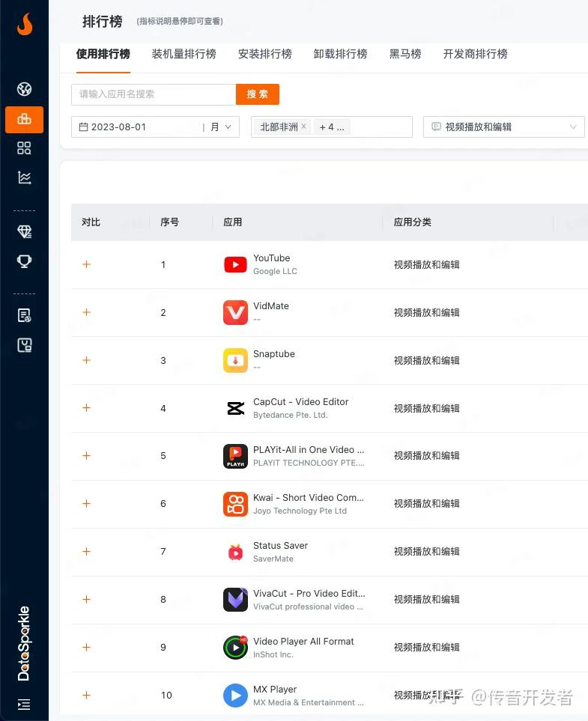The height and width of the screenshot is (721, 588).
Task: Open the MX Player app name link
Action: click(x=275, y=690)
